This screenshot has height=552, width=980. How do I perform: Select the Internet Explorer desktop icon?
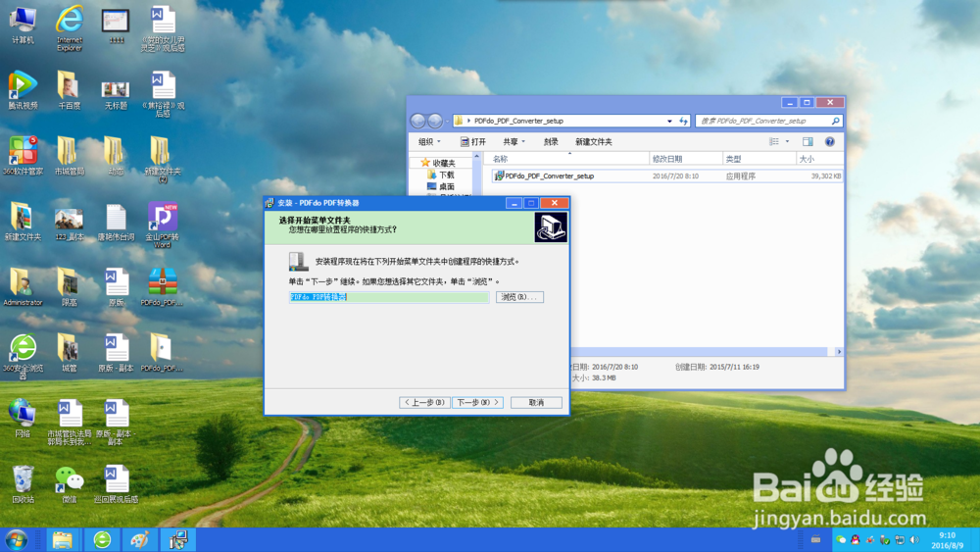coord(70,28)
